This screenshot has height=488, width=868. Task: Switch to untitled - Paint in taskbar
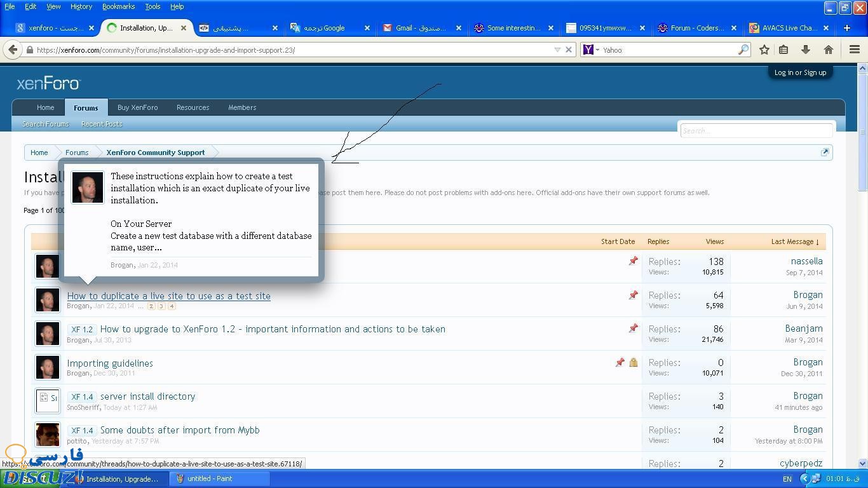tap(210, 478)
